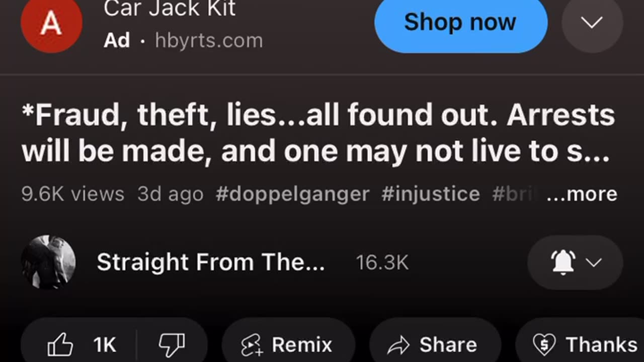Tap the thumbs-up like icon
This screenshot has width=644, height=362.
pos(60,345)
